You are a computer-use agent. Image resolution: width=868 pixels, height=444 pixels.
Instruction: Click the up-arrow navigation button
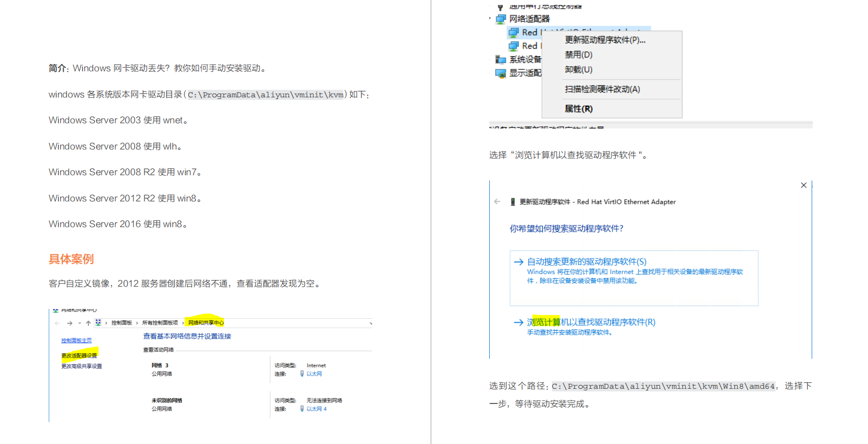click(88, 323)
